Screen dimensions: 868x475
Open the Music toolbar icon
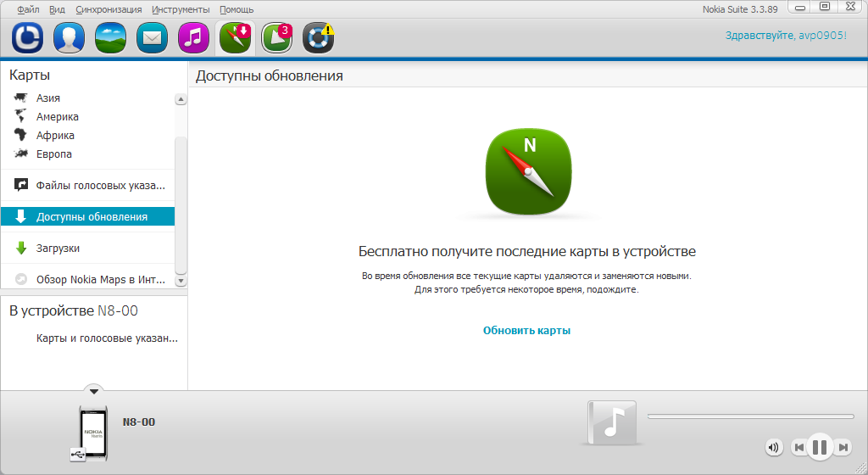click(x=194, y=38)
